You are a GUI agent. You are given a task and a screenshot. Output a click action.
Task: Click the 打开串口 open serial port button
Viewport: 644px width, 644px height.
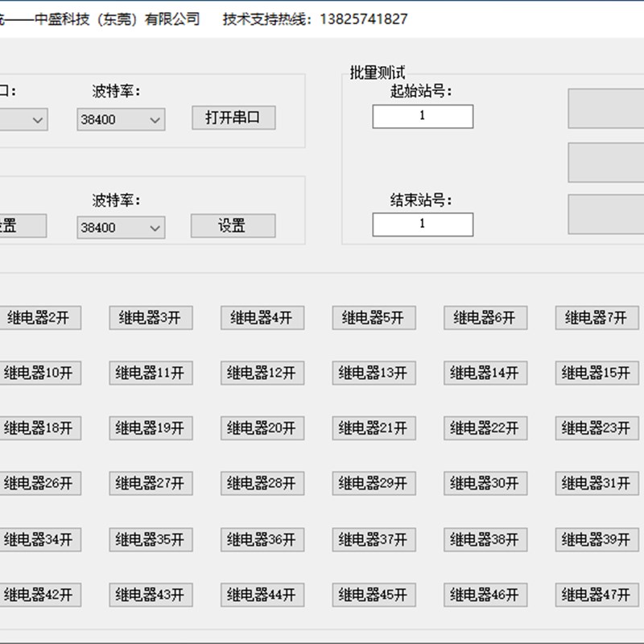click(233, 118)
